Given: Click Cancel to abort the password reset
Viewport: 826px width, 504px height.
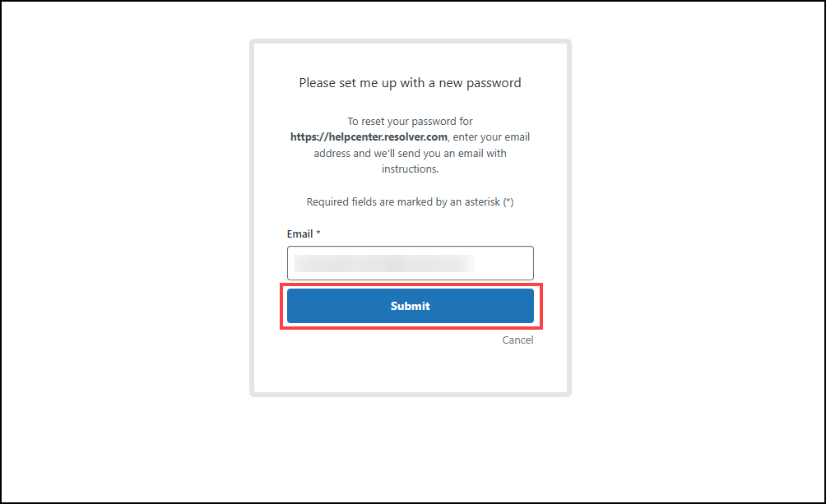Looking at the screenshot, I should 517,340.
